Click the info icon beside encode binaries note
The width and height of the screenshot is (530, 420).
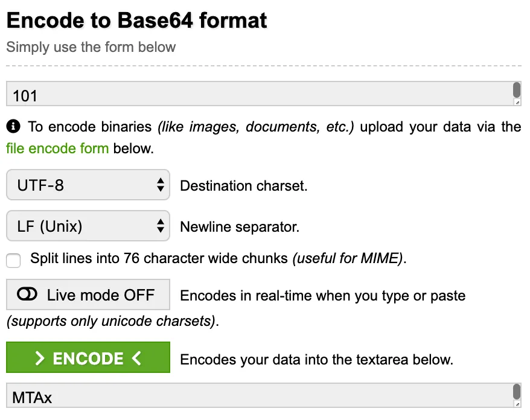point(13,127)
